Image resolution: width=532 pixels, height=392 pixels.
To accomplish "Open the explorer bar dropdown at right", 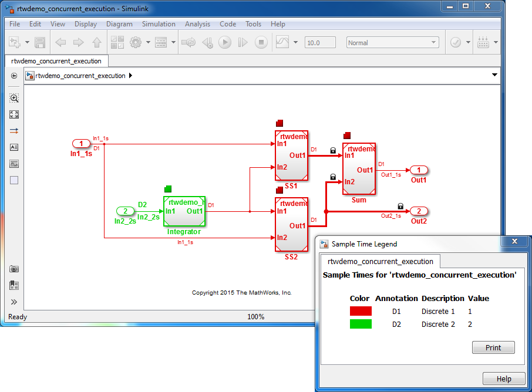I will tap(494, 75).
